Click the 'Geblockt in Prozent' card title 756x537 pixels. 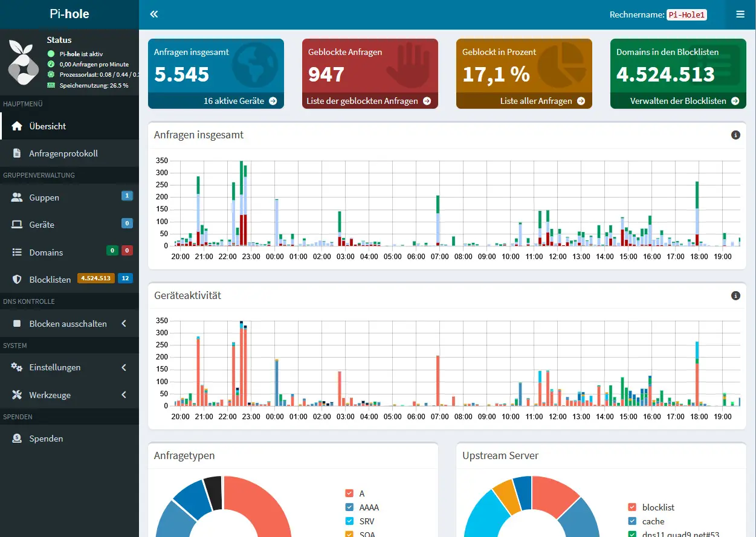[x=499, y=52]
